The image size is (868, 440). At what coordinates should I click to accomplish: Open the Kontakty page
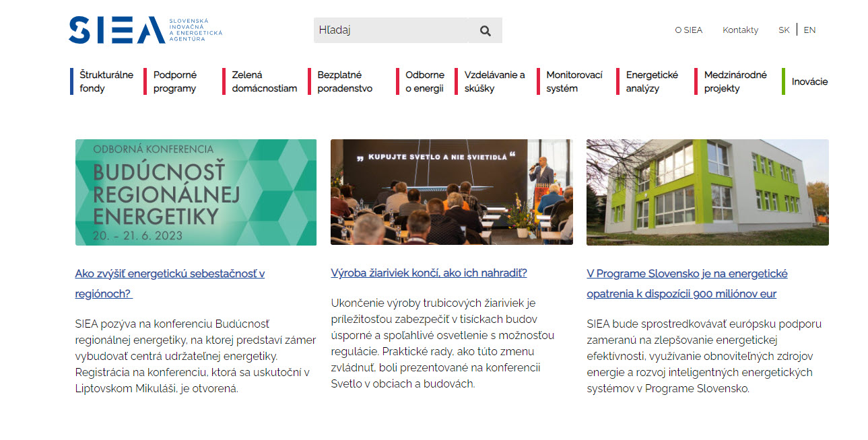[x=740, y=30]
